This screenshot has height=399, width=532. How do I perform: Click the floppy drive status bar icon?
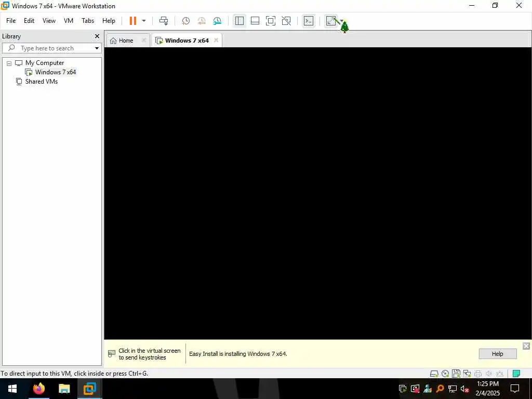[456, 374]
